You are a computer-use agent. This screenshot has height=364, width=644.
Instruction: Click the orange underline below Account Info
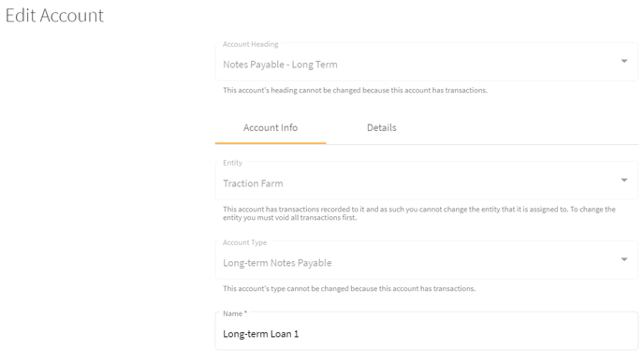click(x=271, y=143)
